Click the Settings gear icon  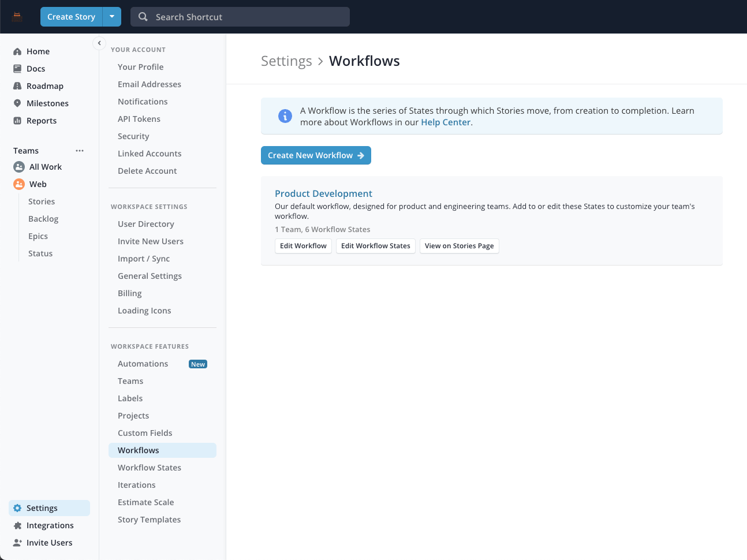pyautogui.click(x=17, y=508)
